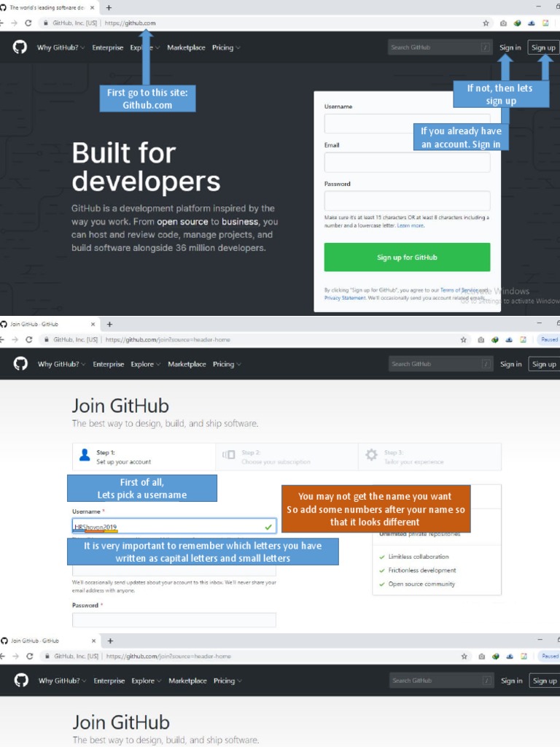Click the Step 2 subscription icon on Join GitHub
This screenshot has width=560, height=747.
[x=228, y=454]
